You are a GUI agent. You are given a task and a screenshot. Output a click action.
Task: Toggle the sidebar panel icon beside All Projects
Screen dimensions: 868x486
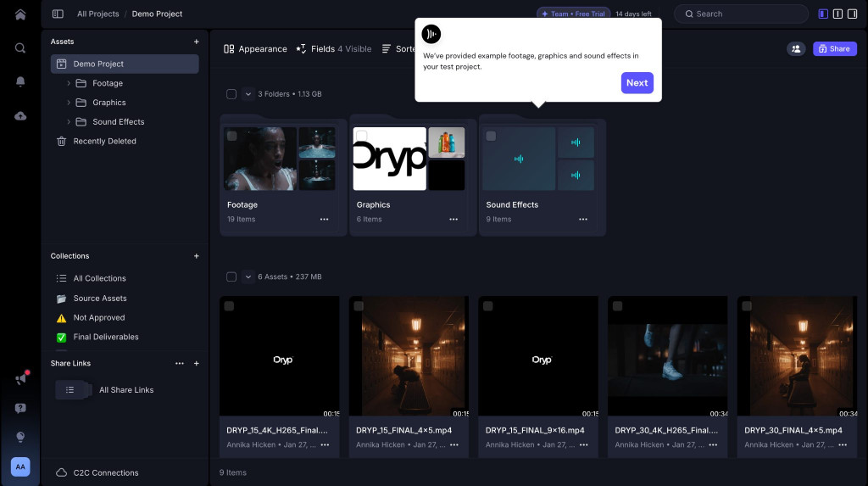pyautogui.click(x=58, y=14)
